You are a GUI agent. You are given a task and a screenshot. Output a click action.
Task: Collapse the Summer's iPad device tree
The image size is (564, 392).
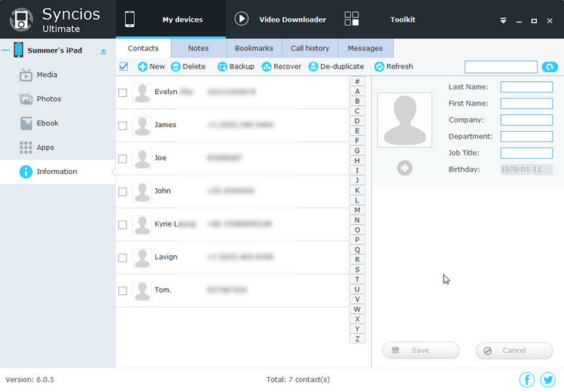tap(5, 50)
